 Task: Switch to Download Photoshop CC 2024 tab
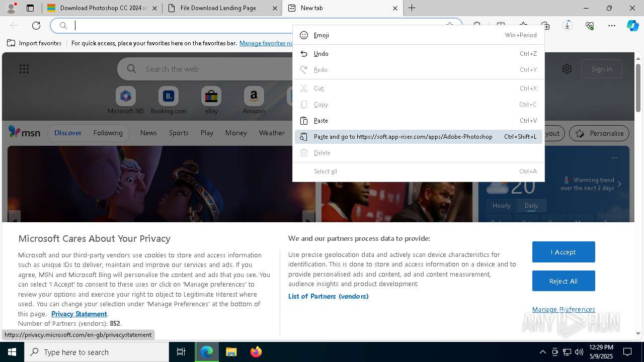tap(102, 8)
